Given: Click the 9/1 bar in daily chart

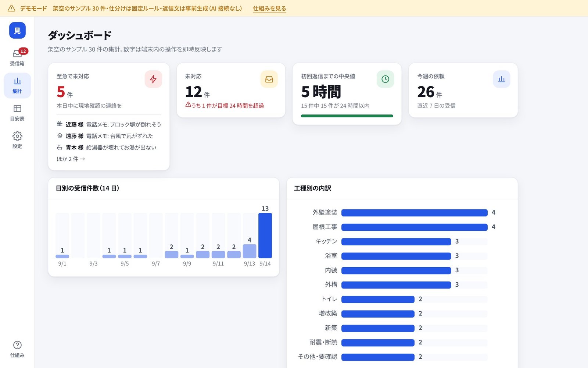Looking at the screenshot, I should pyautogui.click(x=62, y=256).
